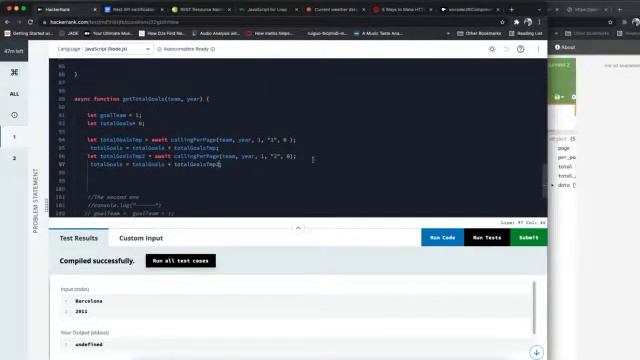Click About in the background window
The image size is (640, 360).
coord(565,47)
